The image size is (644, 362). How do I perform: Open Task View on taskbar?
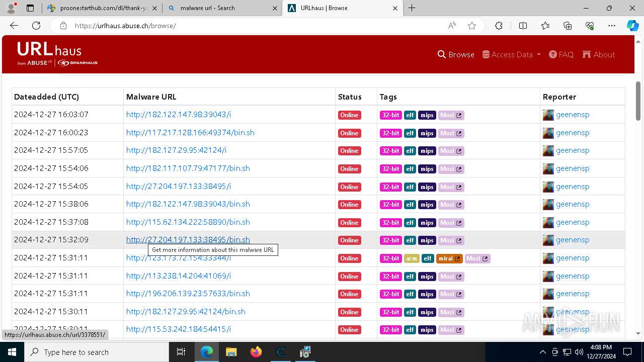click(x=181, y=352)
